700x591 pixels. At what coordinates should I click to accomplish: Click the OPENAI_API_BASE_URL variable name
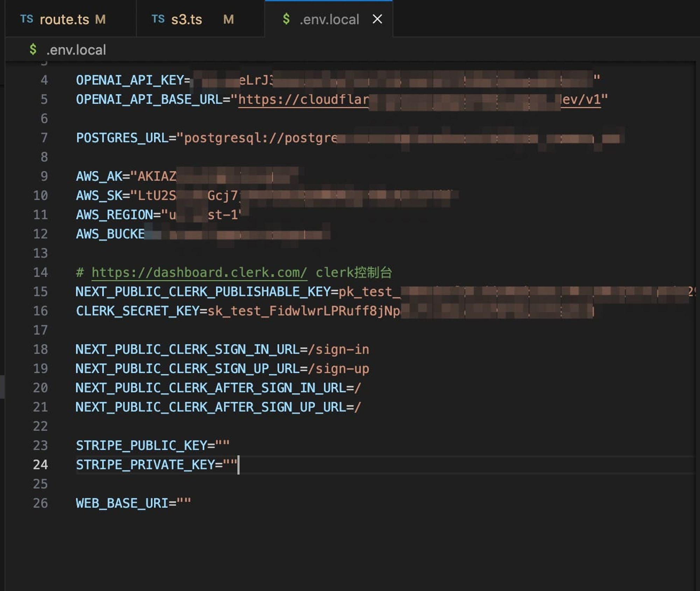149,99
